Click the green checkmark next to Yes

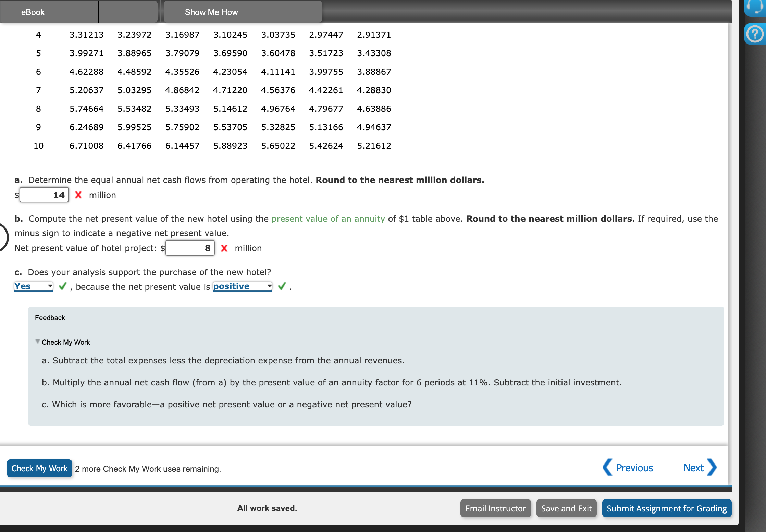point(62,286)
